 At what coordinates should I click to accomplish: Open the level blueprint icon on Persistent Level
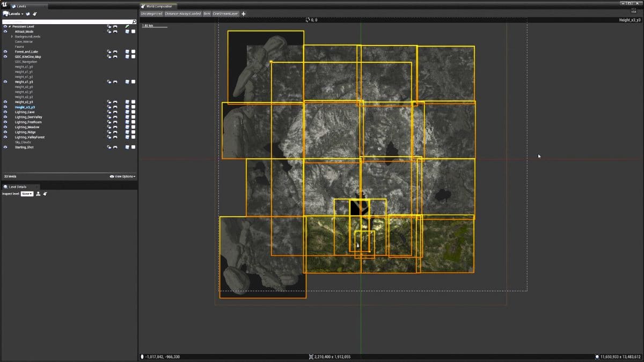coord(127,26)
